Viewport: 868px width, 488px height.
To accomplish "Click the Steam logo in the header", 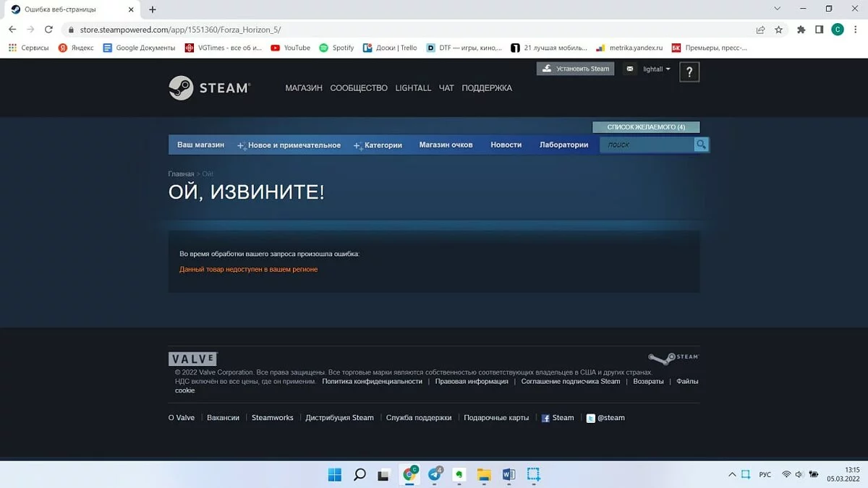I will coord(209,87).
